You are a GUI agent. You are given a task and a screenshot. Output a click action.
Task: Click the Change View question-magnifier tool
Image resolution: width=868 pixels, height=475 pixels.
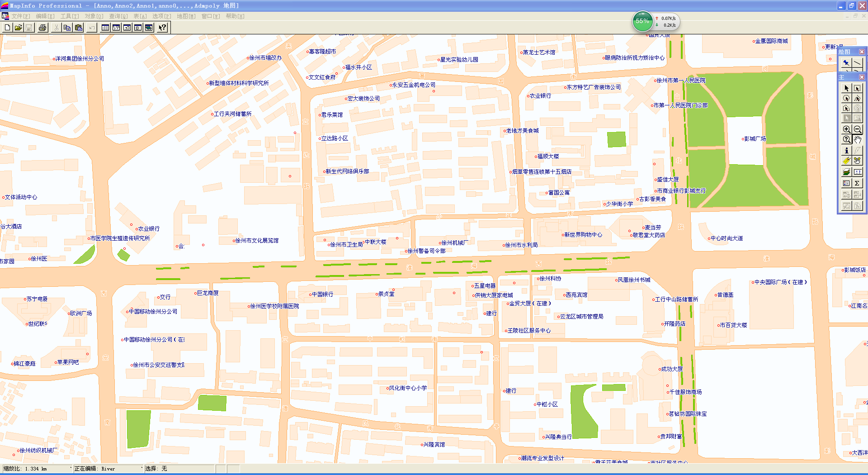point(846,139)
